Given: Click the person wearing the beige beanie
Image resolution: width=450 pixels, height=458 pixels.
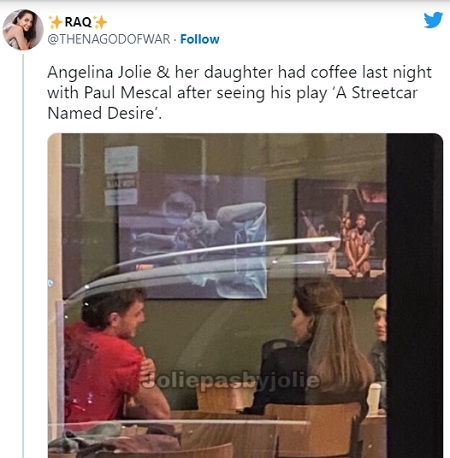Looking at the screenshot, I should (x=378, y=337).
